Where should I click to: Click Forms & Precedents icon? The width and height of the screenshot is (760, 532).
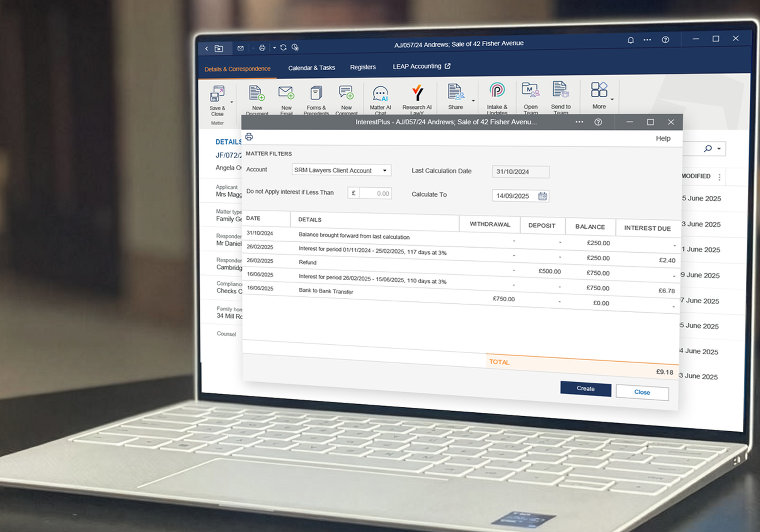(316, 93)
